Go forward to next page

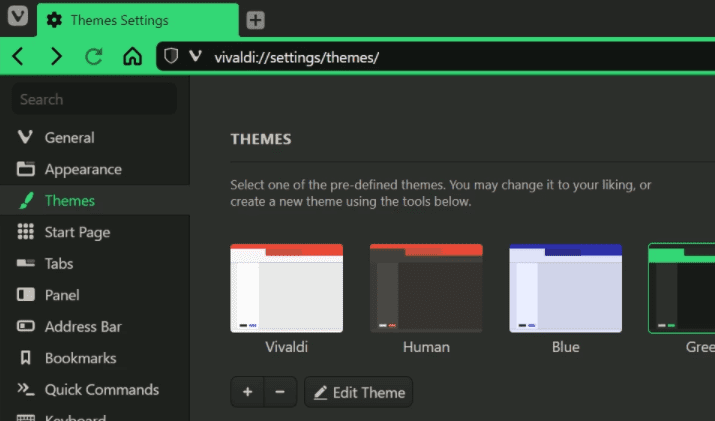[x=56, y=57]
